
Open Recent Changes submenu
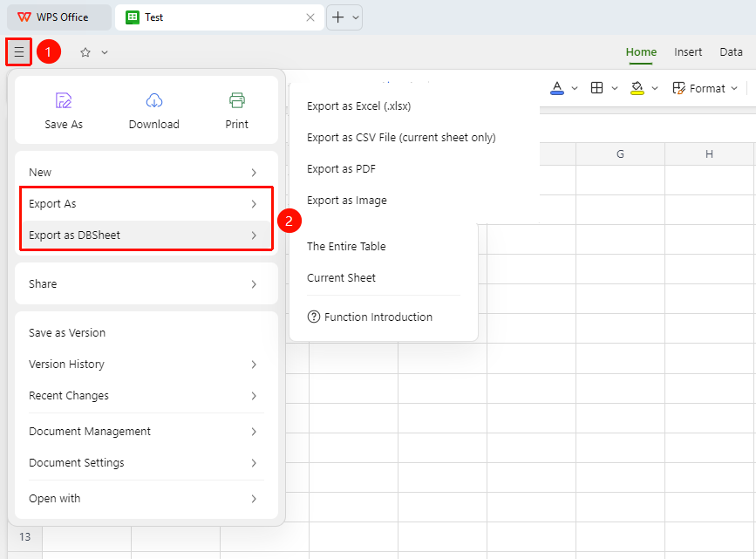coord(146,396)
